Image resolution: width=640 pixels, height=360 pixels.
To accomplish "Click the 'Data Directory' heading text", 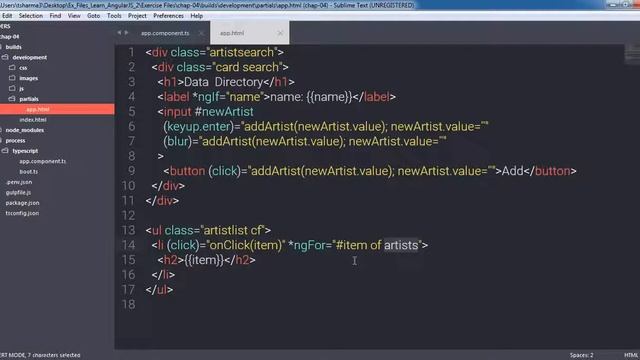I will pos(223,82).
